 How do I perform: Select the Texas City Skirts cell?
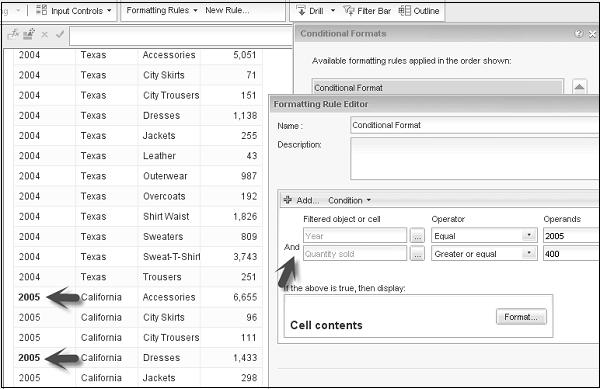click(169, 75)
